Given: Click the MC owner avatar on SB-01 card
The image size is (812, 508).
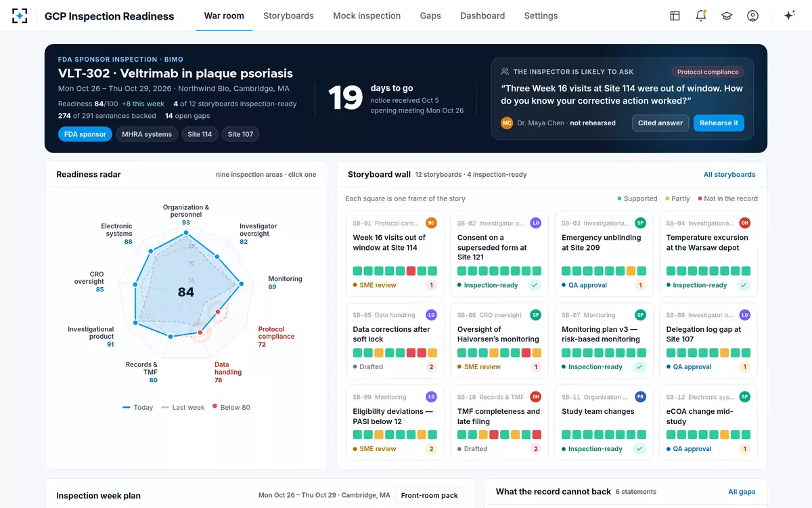Looking at the screenshot, I should (x=431, y=223).
